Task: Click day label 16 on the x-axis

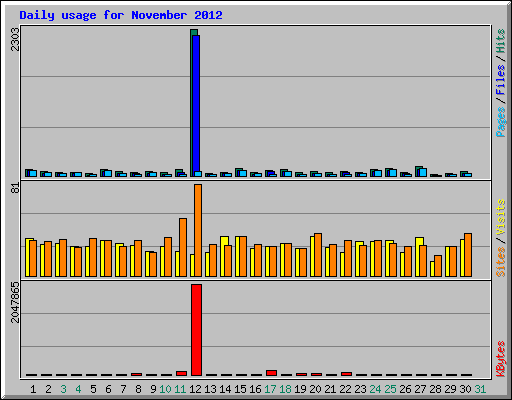Action: pyautogui.click(x=255, y=389)
